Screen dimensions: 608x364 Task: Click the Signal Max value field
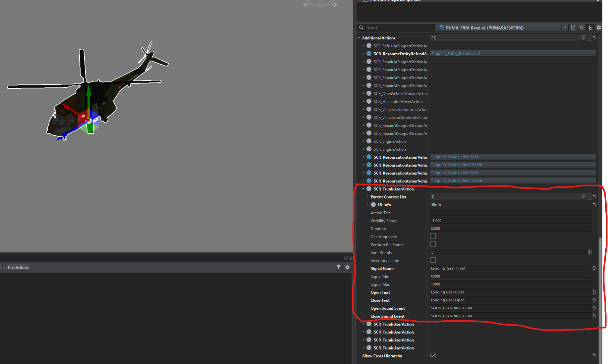tap(511, 284)
